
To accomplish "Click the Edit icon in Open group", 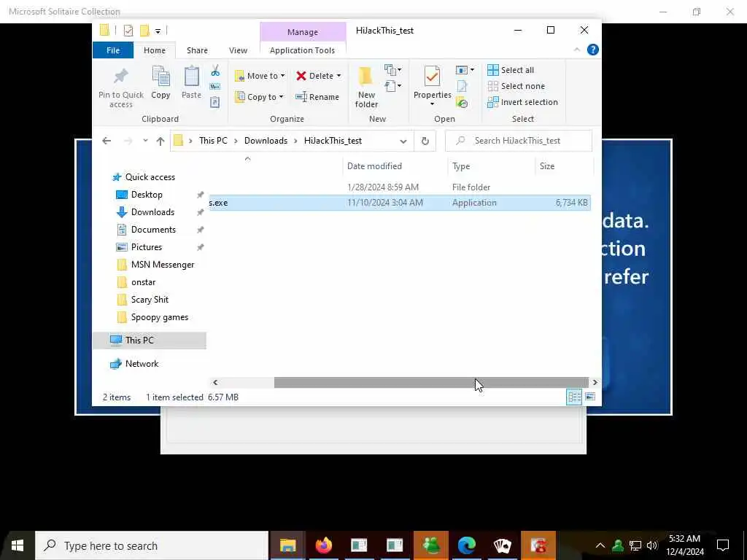I will pyautogui.click(x=462, y=86).
